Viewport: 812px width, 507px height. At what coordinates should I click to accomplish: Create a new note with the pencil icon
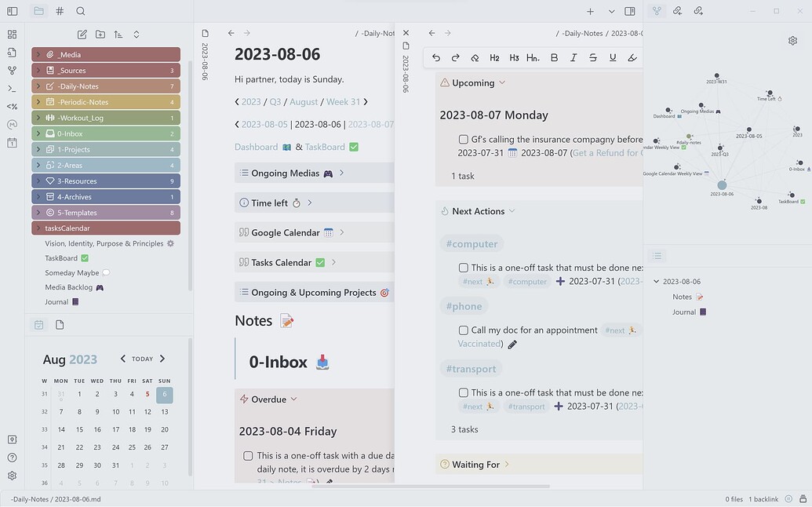[x=82, y=35]
